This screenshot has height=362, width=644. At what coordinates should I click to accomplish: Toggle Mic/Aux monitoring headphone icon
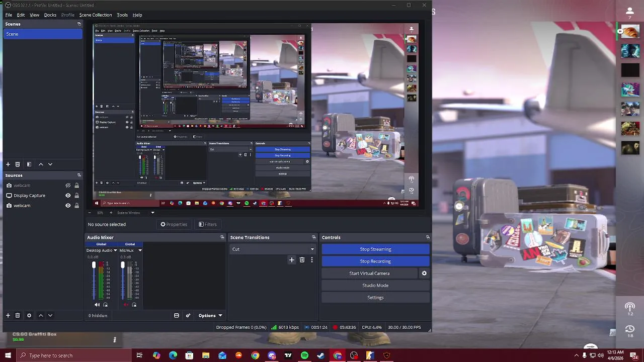134,305
